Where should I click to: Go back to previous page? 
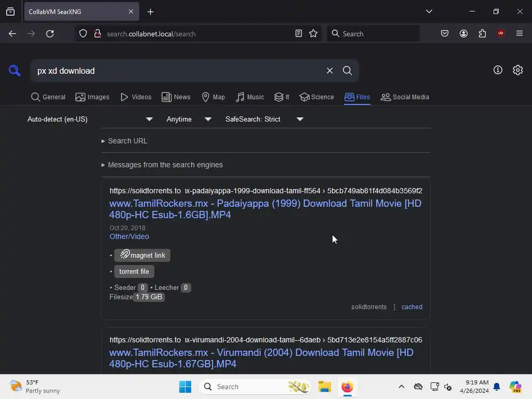[12, 34]
